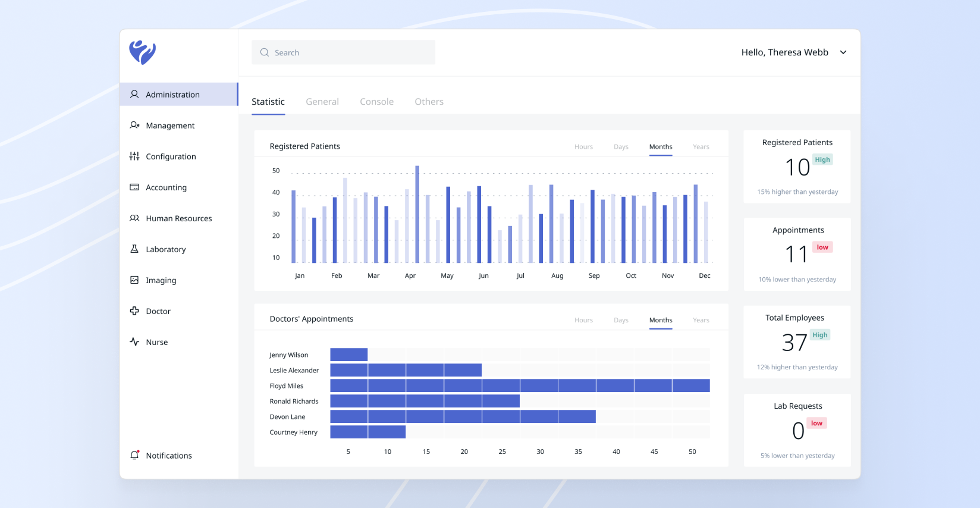Image resolution: width=980 pixels, height=508 pixels.
Task: Click the Imaging picture icon
Action: (134, 280)
